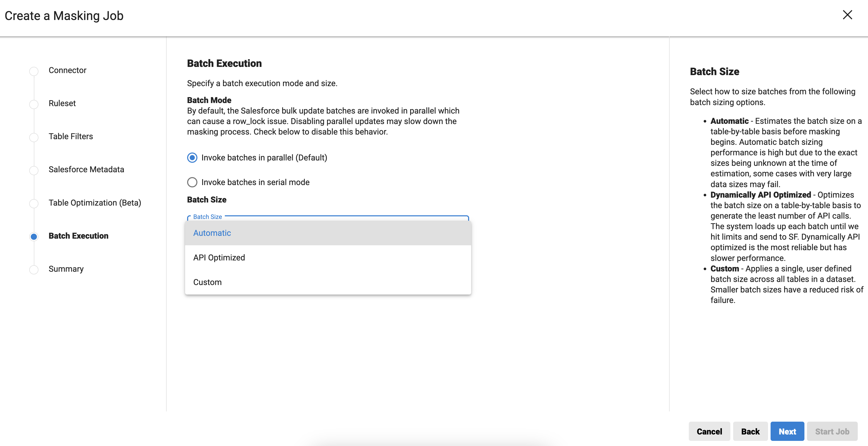Click the active Batch Execution step dot
The width and height of the screenshot is (868, 446).
point(34,237)
